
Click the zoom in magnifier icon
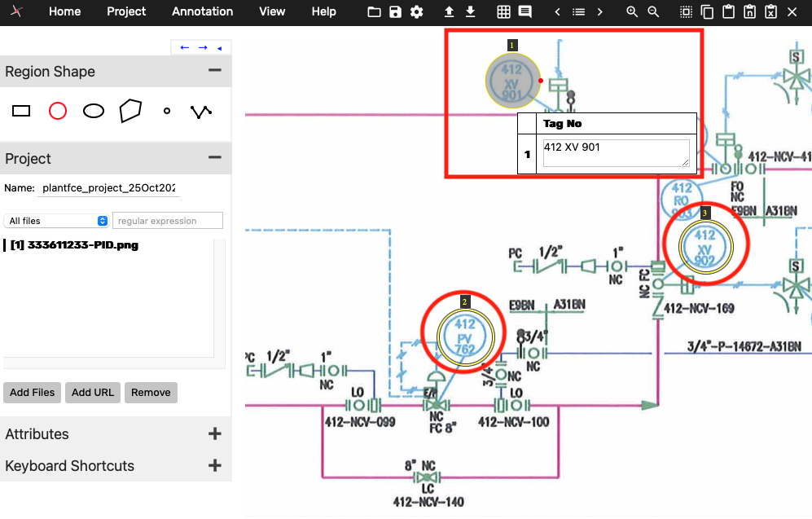(x=632, y=11)
